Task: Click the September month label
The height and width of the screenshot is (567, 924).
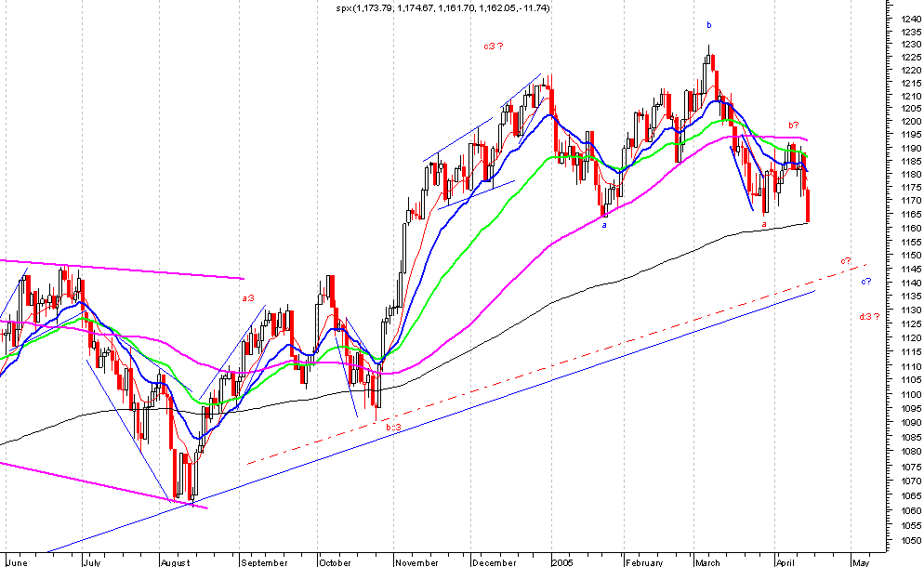Action: [265, 562]
